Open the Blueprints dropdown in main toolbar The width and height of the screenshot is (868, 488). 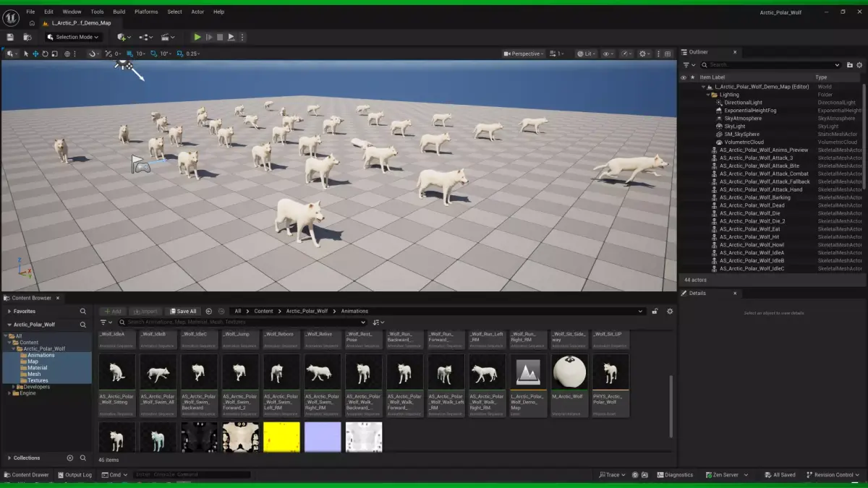coord(146,37)
